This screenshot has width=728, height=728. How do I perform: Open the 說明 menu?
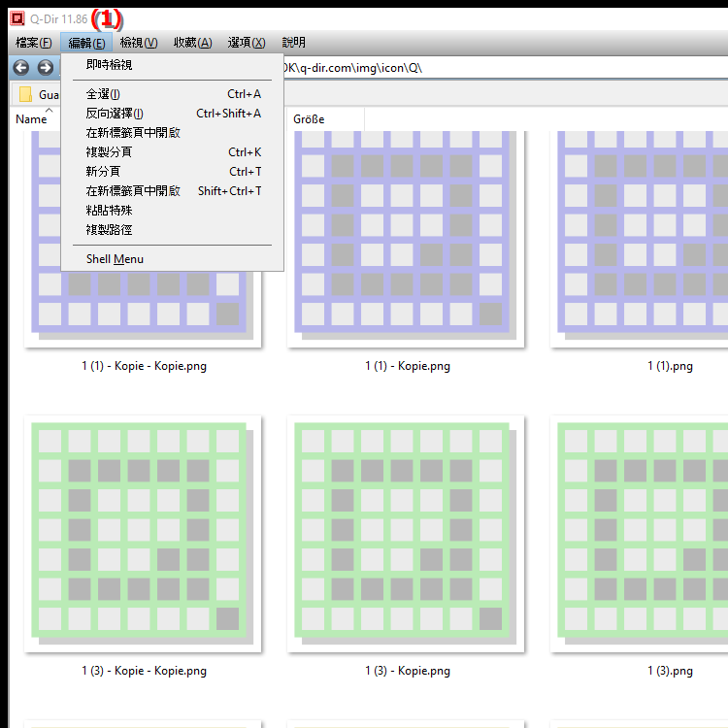pyautogui.click(x=294, y=43)
